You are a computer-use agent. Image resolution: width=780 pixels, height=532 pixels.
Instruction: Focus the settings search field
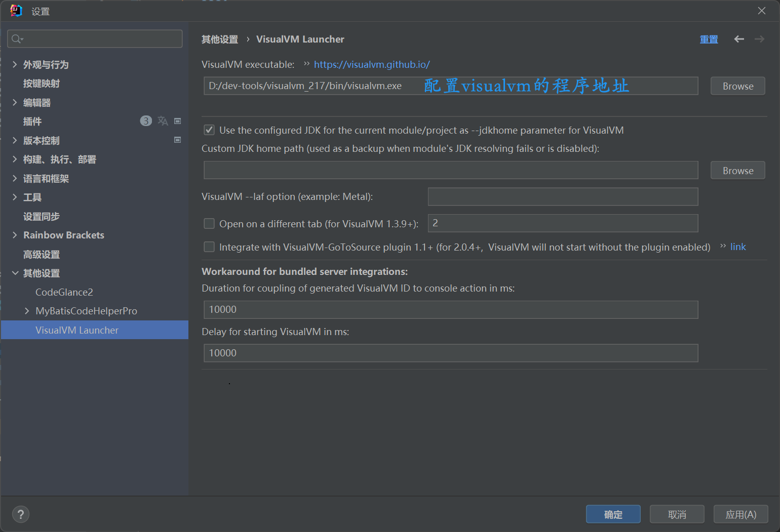point(95,39)
